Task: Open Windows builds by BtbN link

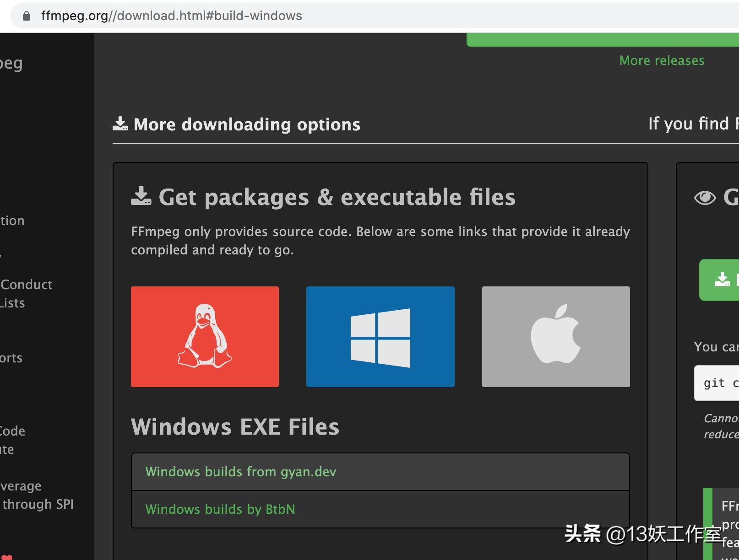Action: (x=220, y=509)
